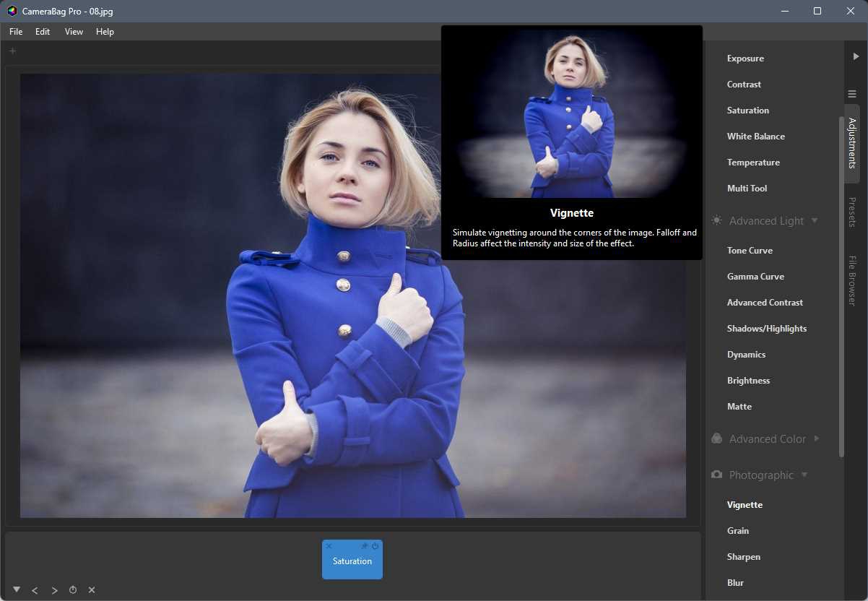Add a Gamma Curve adjustment
This screenshot has height=601, width=868.
[x=755, y=277]
